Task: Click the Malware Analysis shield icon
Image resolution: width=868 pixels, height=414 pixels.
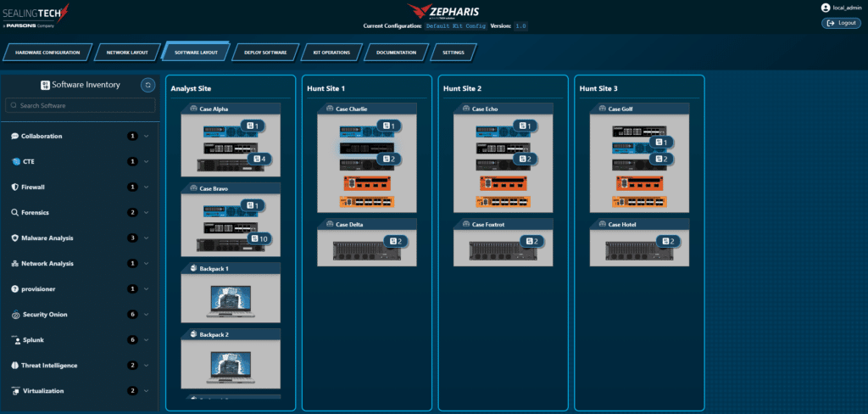Action: point(15,238)
